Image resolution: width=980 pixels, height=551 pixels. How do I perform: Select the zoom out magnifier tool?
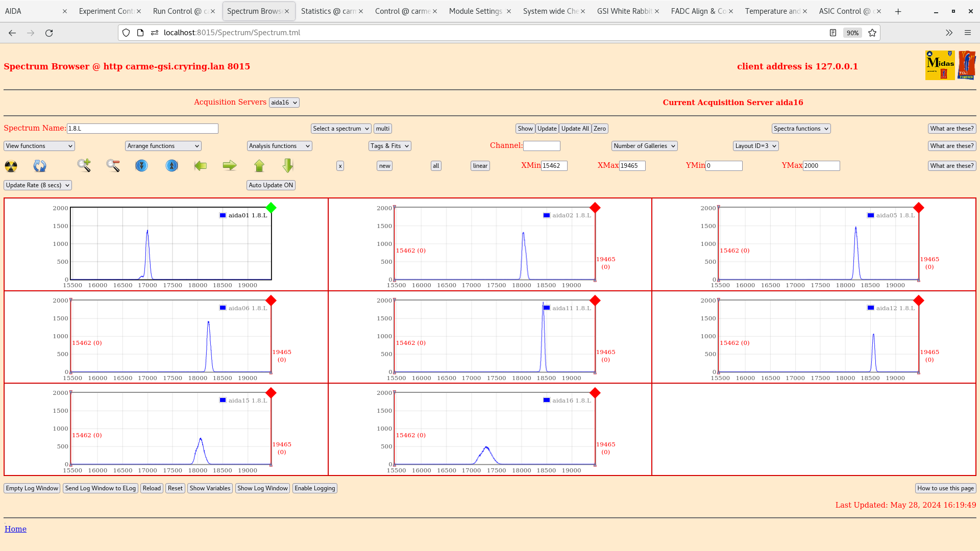tap(113, 166)
